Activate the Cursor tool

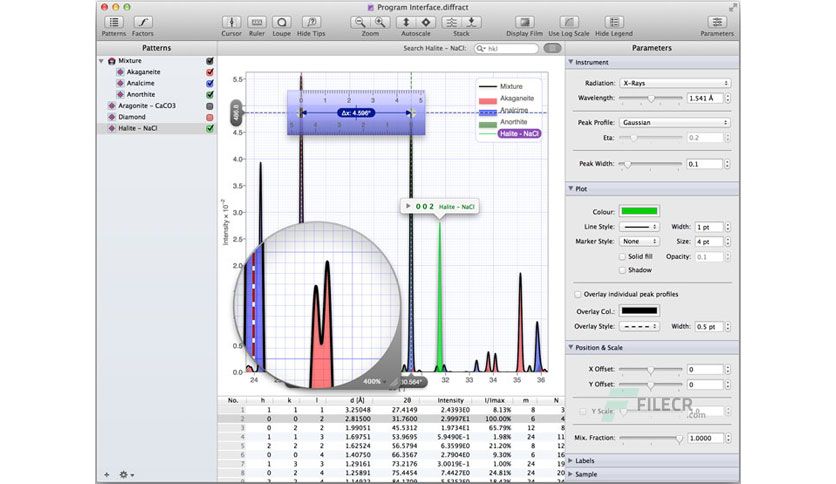(x=231, y=22)
